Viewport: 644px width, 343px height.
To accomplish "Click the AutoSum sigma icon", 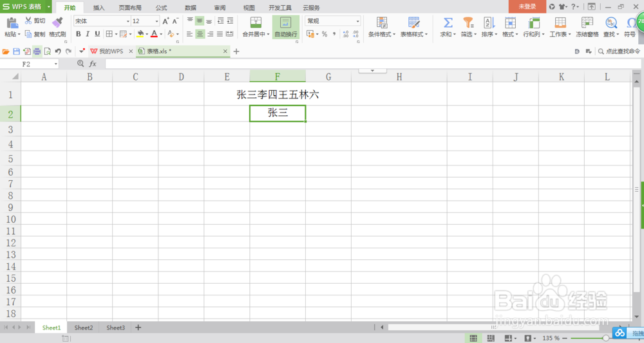I will pos(448,23).
